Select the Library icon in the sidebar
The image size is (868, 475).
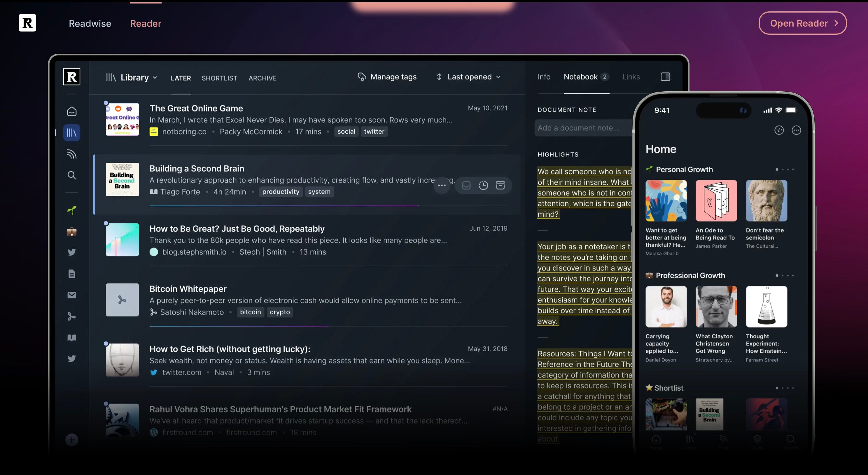(x=72, y=132)
